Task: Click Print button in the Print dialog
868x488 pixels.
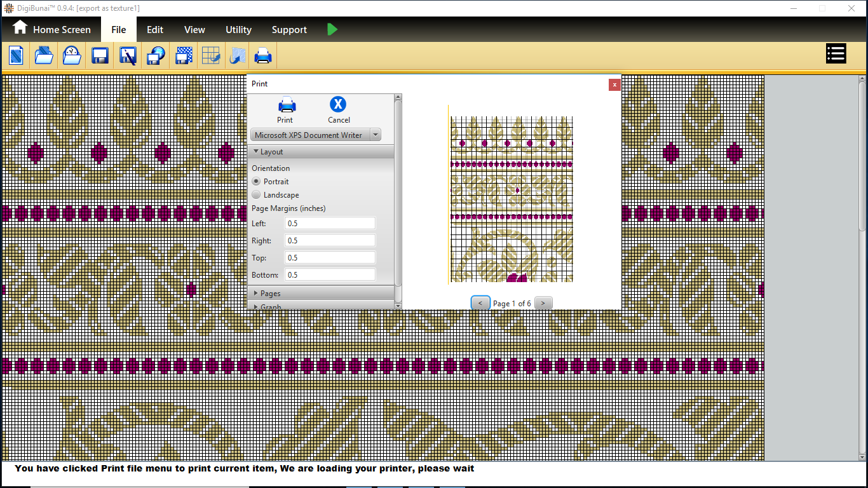Action: (285, 109)
